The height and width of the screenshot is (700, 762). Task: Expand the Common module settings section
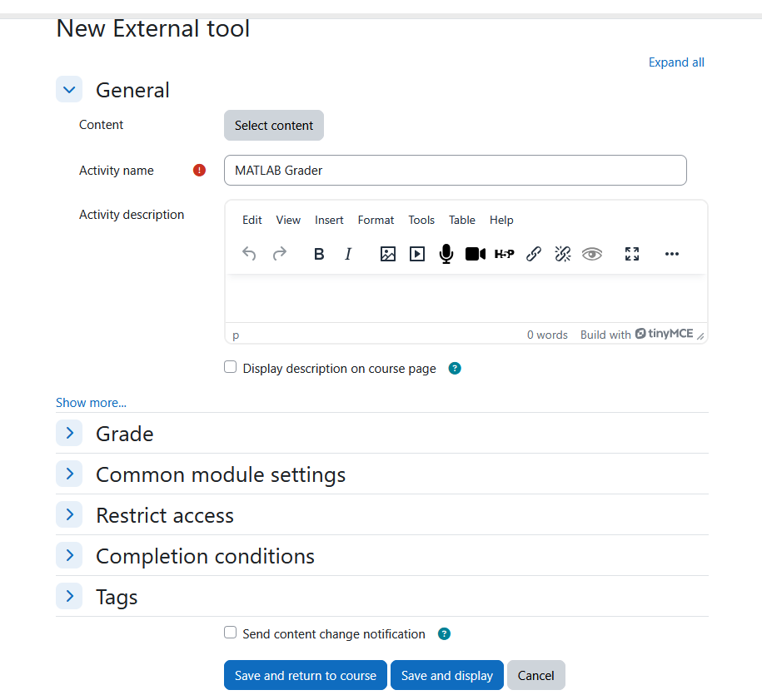coord(69,474)
